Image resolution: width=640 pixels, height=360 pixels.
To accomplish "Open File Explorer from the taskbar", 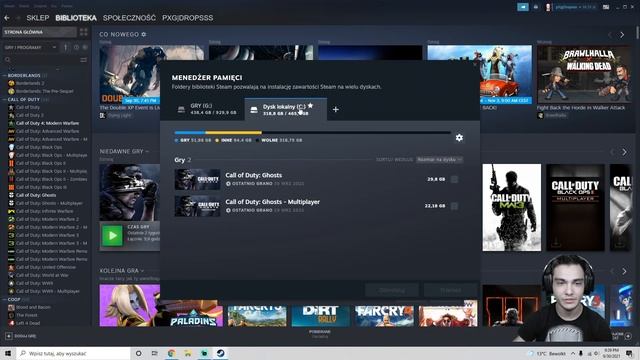I will 188,353.
